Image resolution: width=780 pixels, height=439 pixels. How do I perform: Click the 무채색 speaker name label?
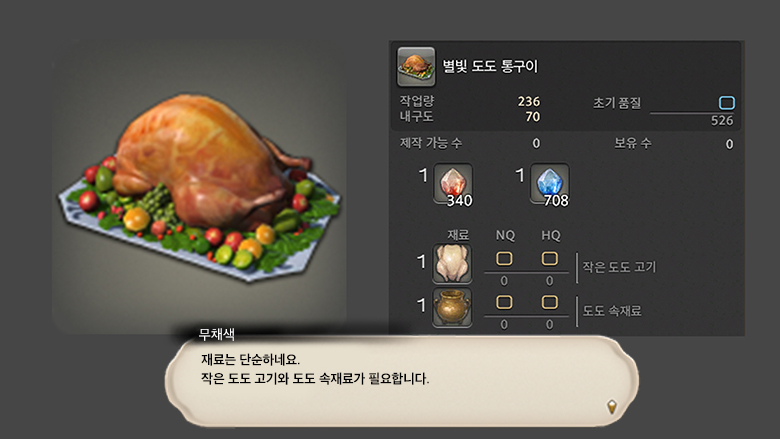[x=216, y=334]
